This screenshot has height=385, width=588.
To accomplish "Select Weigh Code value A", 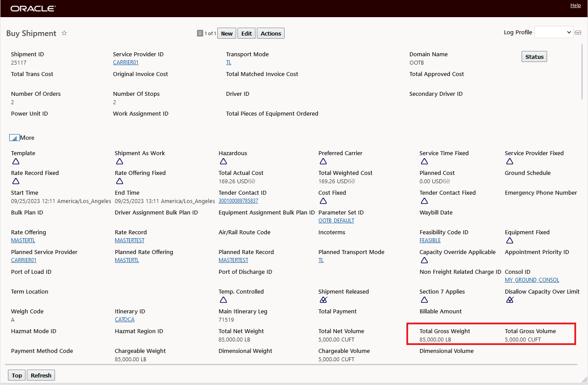I will coord(13,320).
